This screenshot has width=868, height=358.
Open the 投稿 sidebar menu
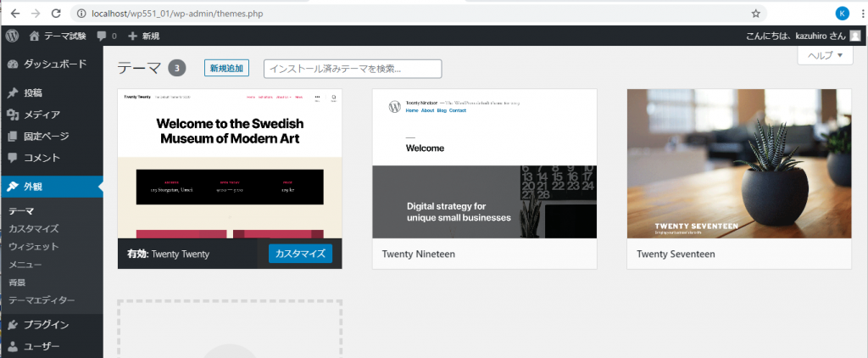(x=33, y=92)
